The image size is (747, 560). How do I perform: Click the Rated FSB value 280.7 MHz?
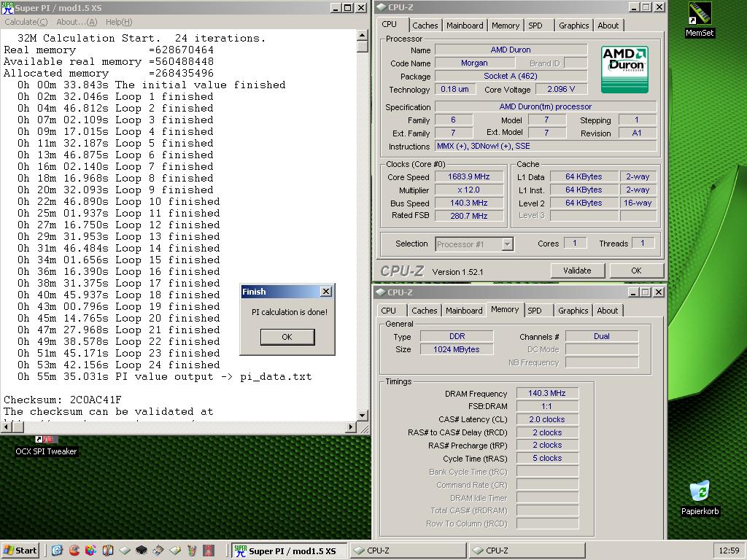click(469, 216)
